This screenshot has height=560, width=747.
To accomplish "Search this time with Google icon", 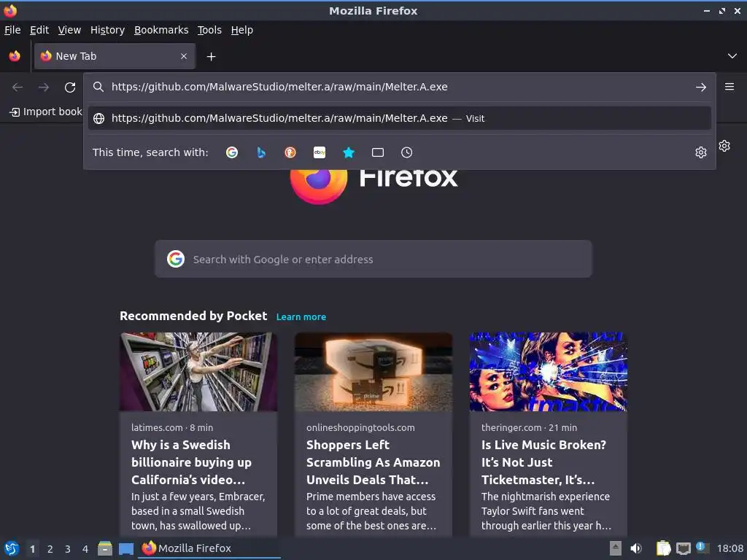I will pos(232,152).
